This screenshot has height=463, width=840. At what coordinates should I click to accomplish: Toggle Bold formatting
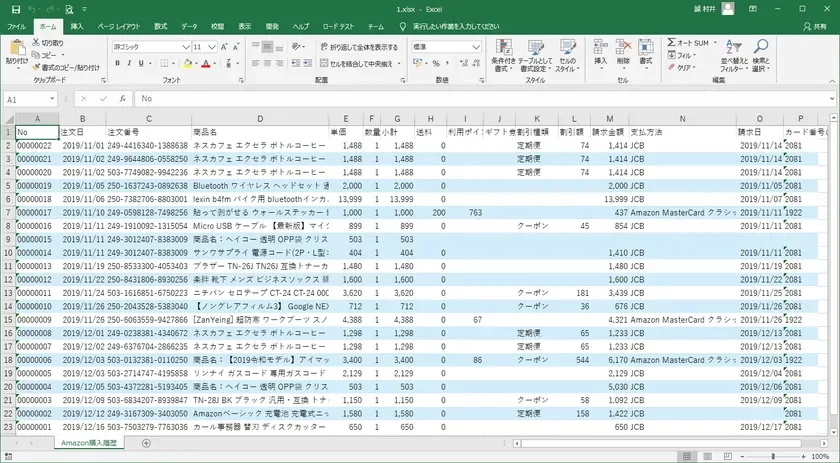point(117,63)
